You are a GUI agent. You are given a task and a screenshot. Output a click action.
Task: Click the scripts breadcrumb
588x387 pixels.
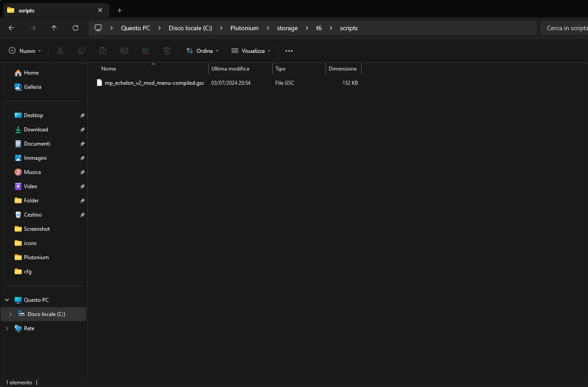coord(349,28)
